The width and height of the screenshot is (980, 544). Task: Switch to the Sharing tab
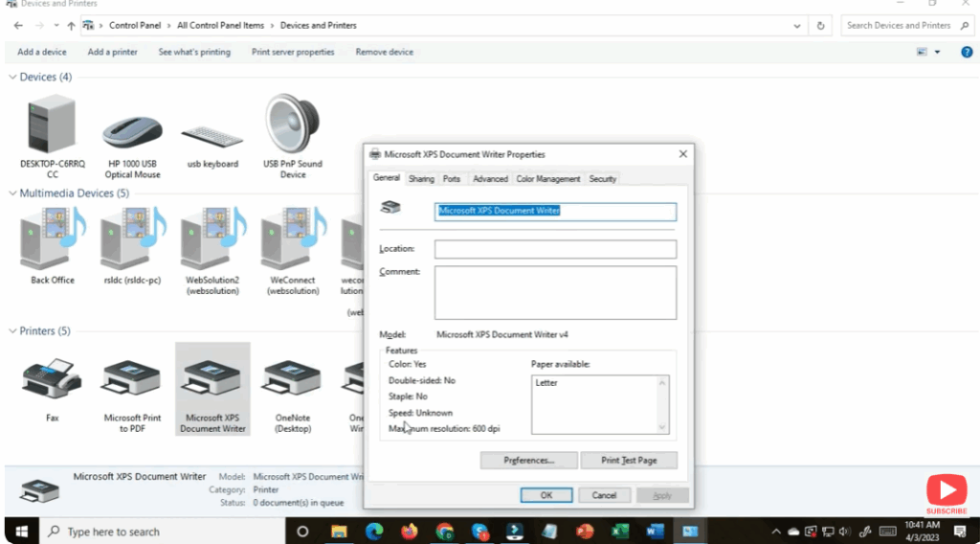pyautogui.click(x=421, y=179)
